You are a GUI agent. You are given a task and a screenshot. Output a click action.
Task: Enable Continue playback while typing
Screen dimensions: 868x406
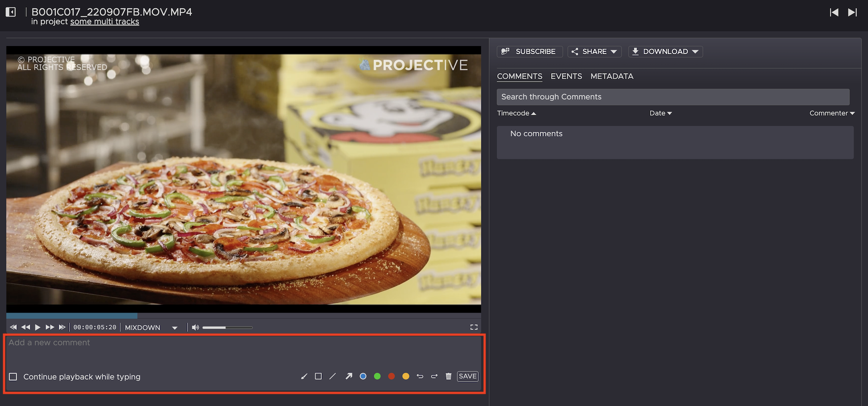coord(13,377)
